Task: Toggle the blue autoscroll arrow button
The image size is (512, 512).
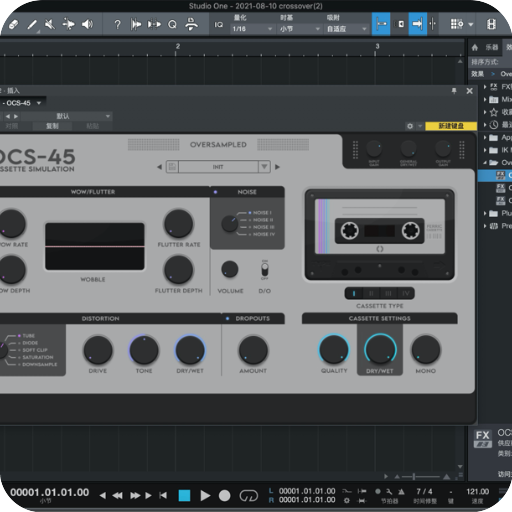Action: pos(418,24)
